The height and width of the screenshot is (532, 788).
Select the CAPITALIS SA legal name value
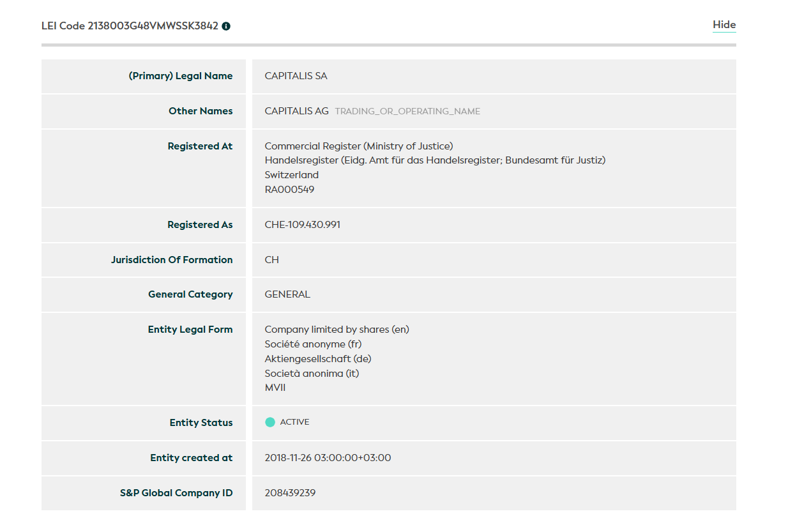296,76
